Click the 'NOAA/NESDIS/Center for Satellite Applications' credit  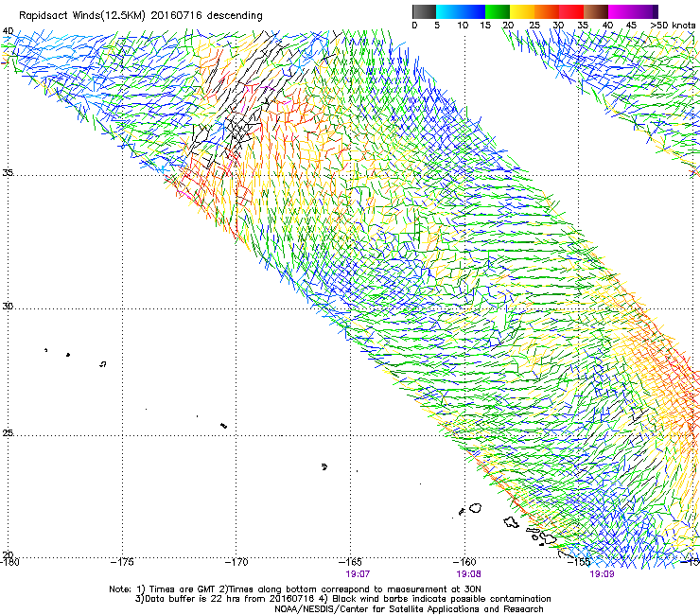coord(409,608)
